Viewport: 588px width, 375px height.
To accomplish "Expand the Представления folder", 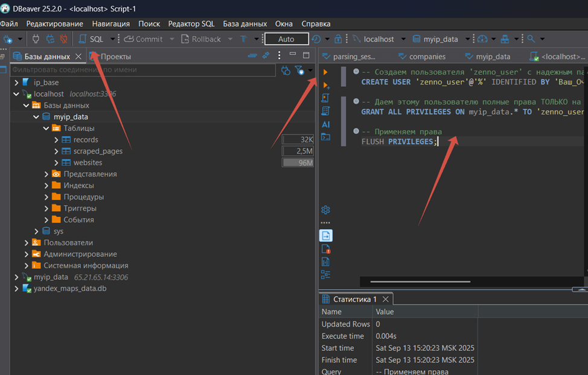I will click(46, 174).
